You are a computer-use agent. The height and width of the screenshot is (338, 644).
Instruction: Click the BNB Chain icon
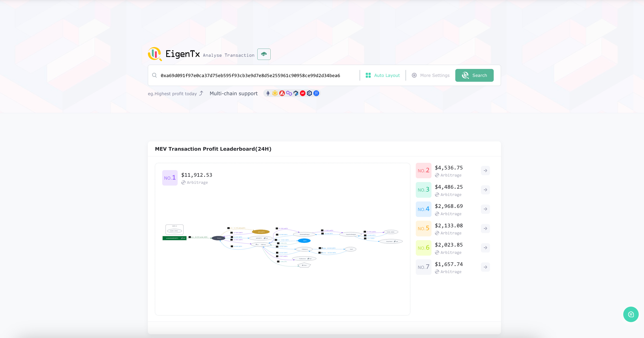(x=275, y=93)
